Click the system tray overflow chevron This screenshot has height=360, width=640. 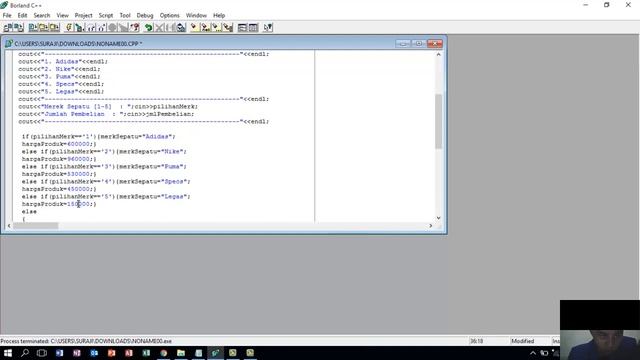[533, 353]
